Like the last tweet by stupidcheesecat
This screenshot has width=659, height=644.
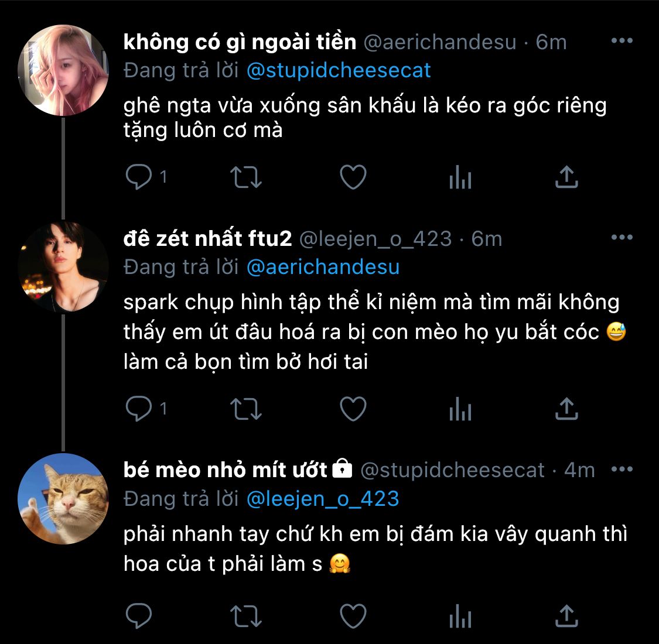click(x=353, y=616)
